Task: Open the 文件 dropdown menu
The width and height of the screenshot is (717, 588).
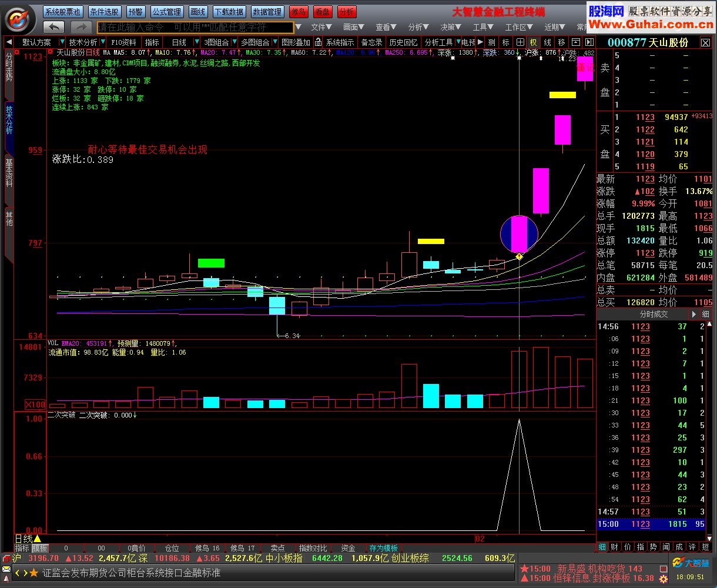Action: (x=321, y=27)
